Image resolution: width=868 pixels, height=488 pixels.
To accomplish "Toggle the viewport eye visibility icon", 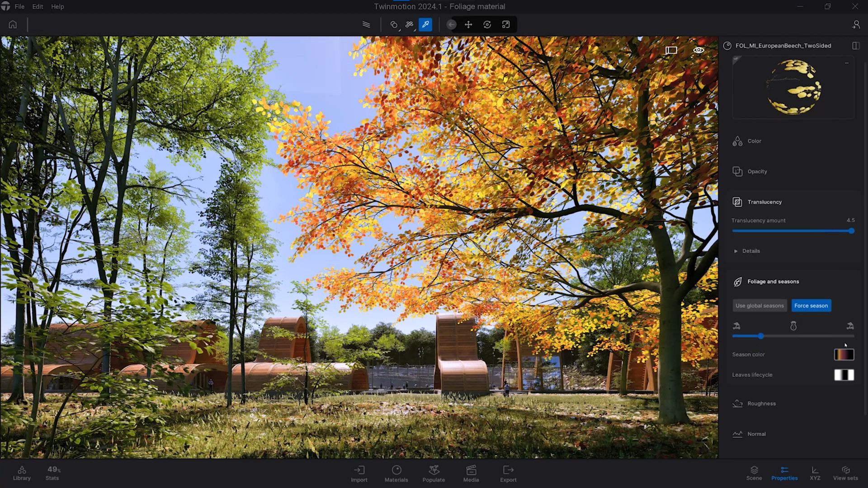I will [698, 50].
